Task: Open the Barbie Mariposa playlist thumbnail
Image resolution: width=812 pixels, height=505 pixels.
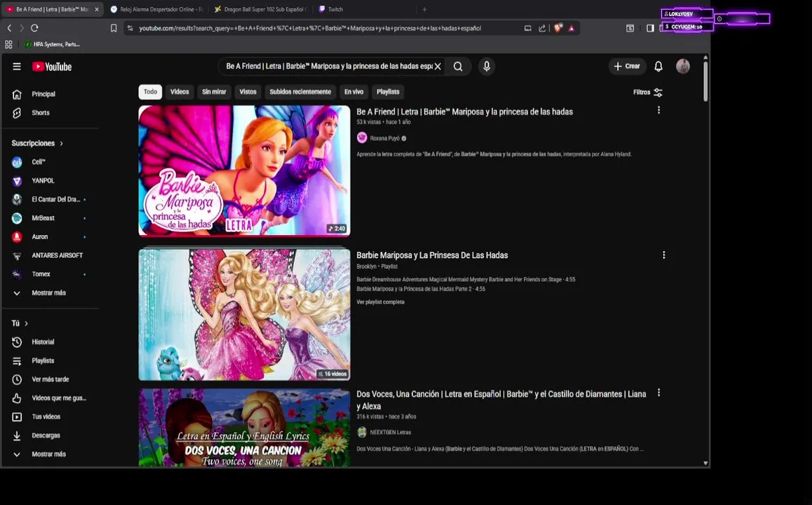Action: [244, 315]
